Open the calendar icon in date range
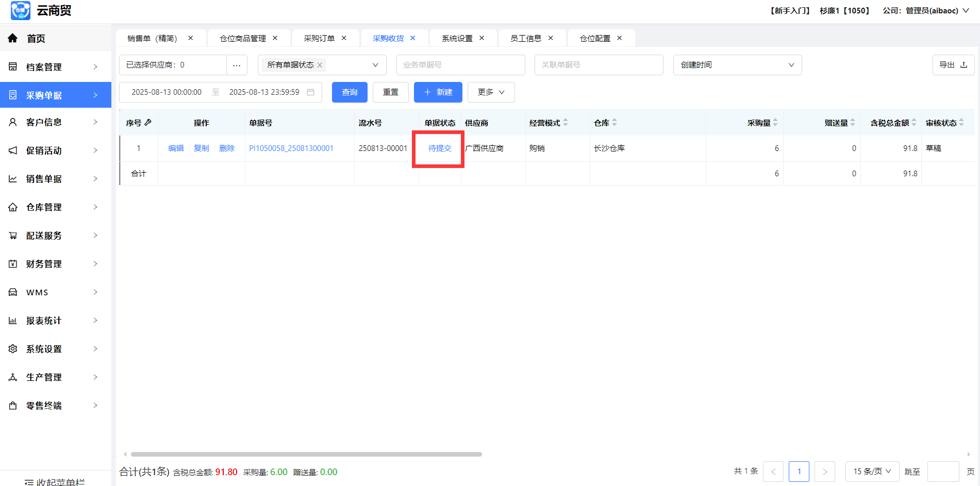Image resolution: width=980 pixels, height=486 pixels. tap(310, 92)
